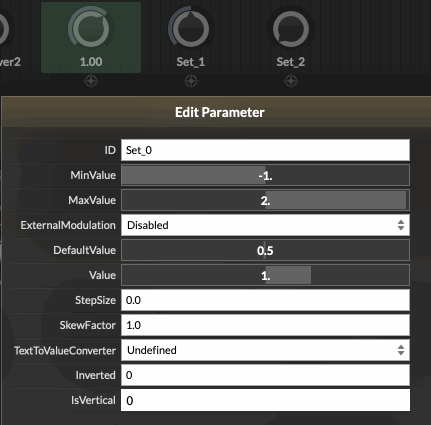Click the ID field containing Set_0

click(265, 150)
